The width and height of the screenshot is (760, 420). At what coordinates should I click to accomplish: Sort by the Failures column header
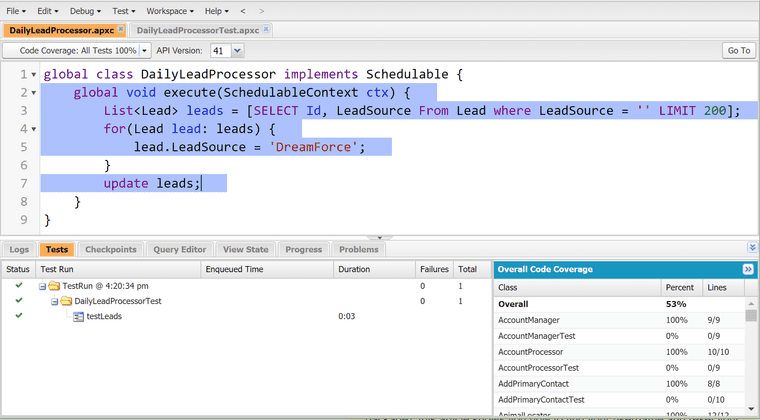pos(434,269)
